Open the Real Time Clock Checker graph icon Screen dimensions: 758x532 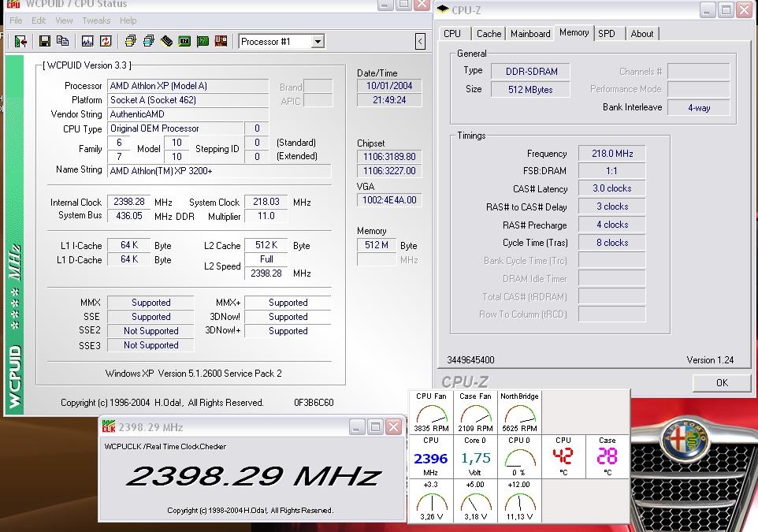point(87,41)
